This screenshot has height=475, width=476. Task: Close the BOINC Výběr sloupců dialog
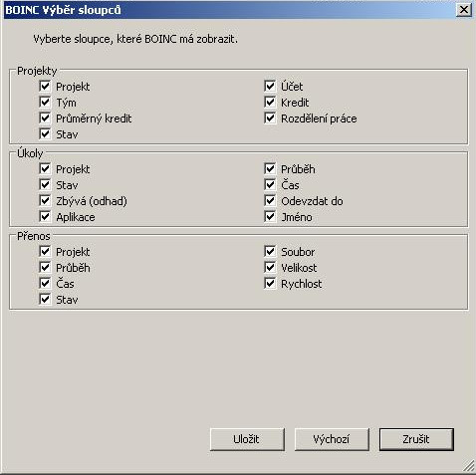point(464,10)
